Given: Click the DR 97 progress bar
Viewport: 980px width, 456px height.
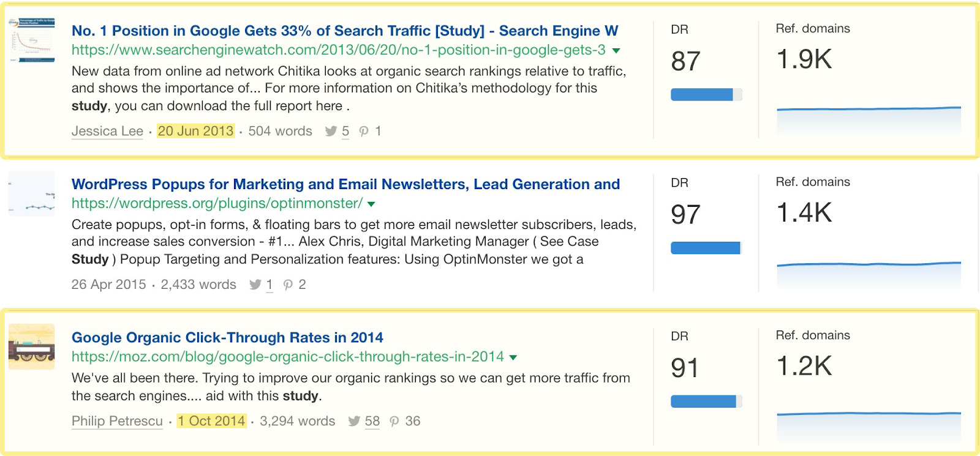Looking at the screenshot, I should 706,248.
